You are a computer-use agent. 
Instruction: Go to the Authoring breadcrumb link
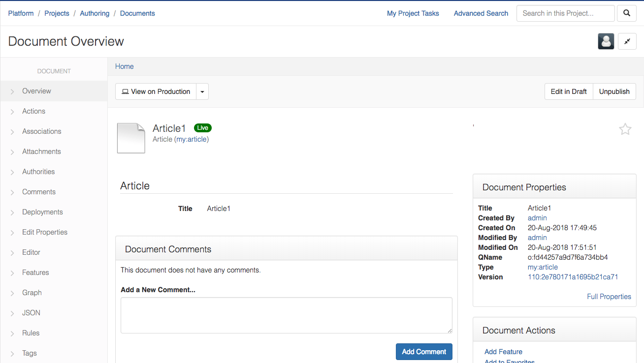(95, 13)
